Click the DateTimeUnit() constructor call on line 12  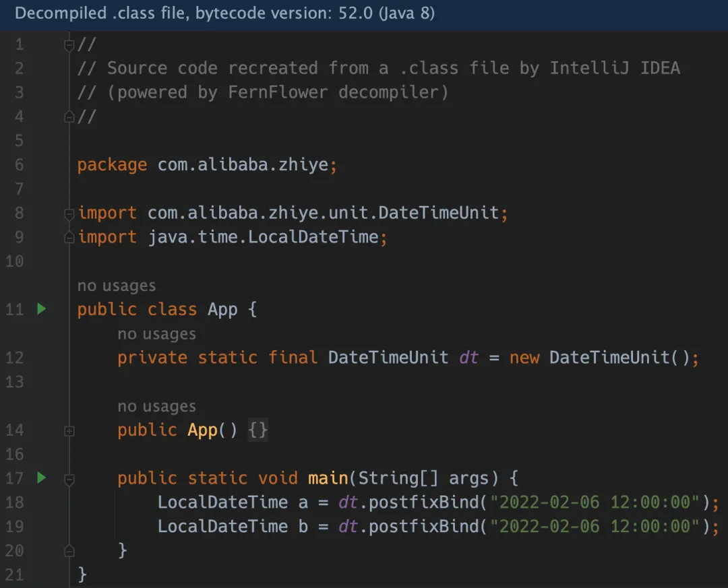coord(619,358)
